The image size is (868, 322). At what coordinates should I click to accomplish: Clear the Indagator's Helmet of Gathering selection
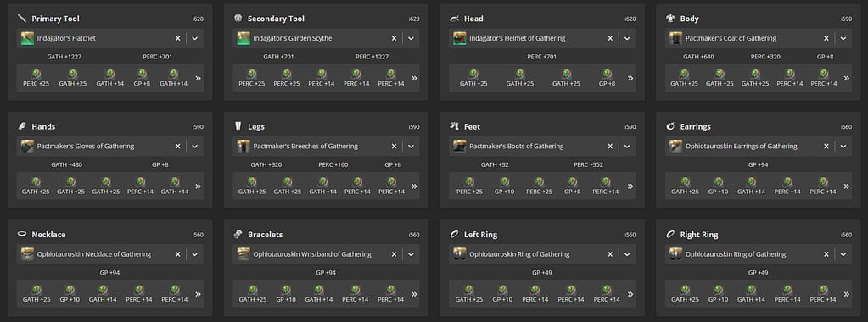(x=610, y=38)
